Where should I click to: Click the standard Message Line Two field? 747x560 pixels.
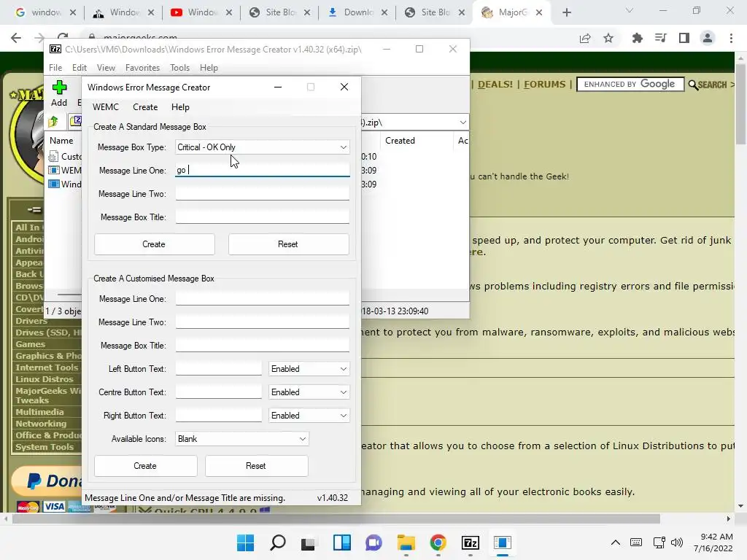click(x=263, y=193)
